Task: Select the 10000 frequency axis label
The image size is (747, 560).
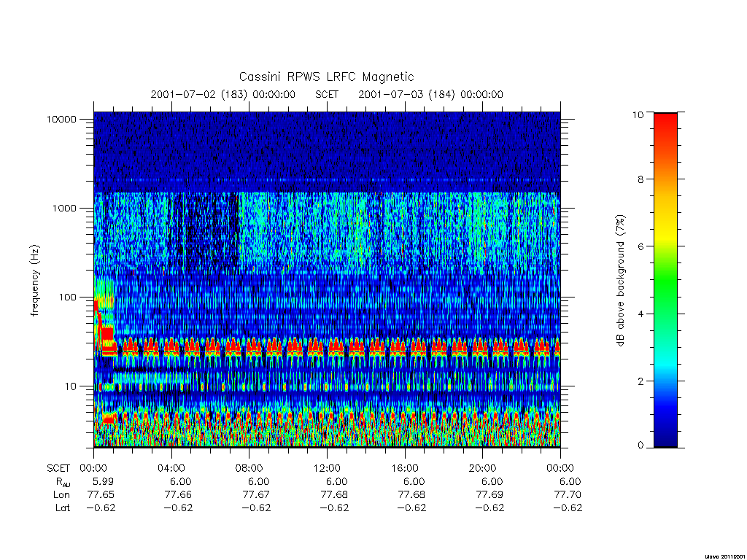Action: (x=61, y=119)
